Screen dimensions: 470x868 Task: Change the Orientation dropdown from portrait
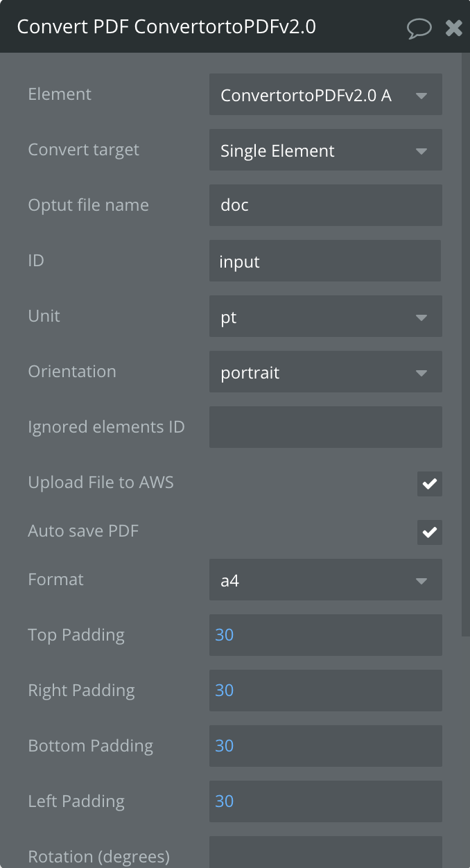[325, 372]
